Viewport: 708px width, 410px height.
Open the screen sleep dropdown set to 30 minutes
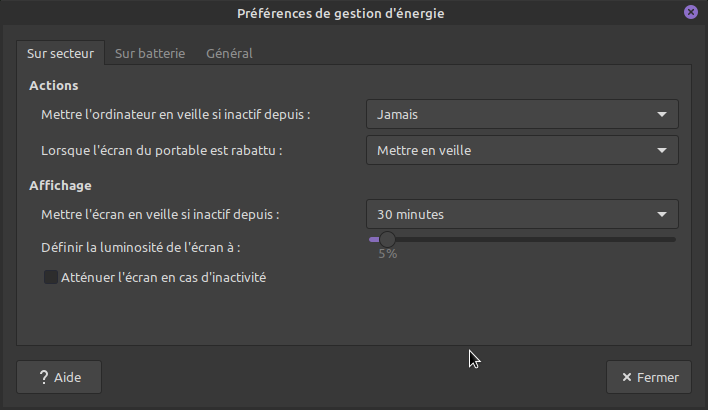point(521,214)
